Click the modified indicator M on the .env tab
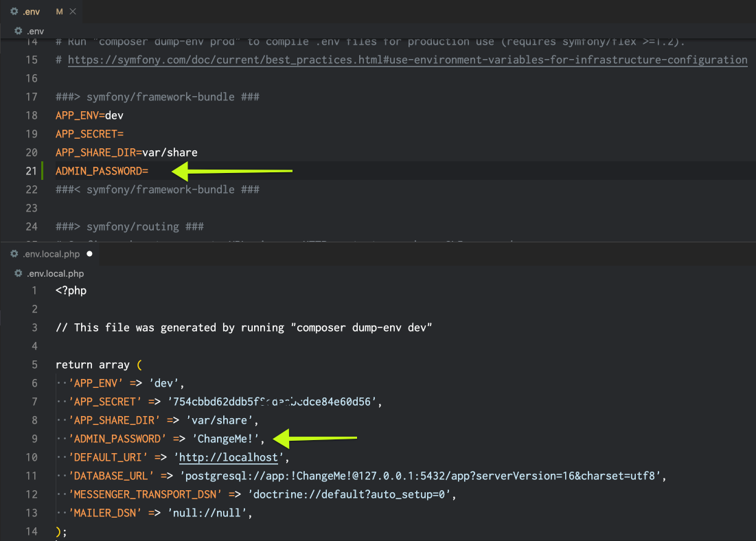This screenshot has height=541, width=756. (58, 11)
